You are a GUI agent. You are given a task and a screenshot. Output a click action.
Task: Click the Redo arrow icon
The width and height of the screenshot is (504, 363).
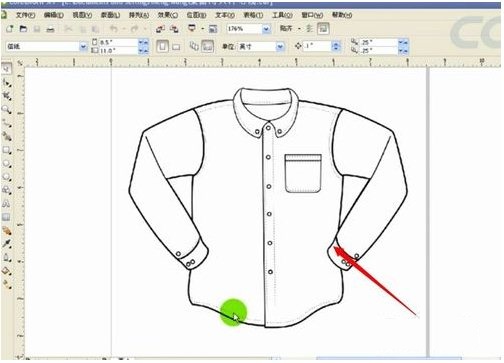(x=134, y=29)
